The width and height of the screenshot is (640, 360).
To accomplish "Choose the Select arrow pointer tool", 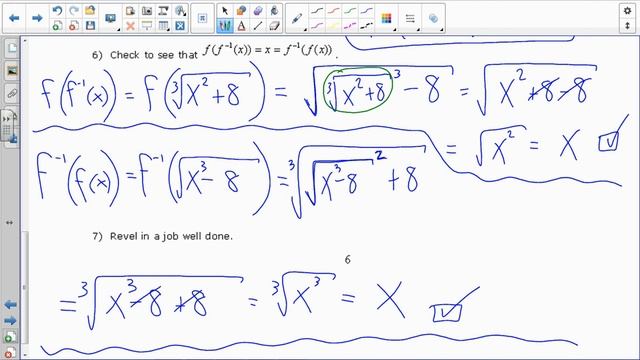I will coord(224,11).
